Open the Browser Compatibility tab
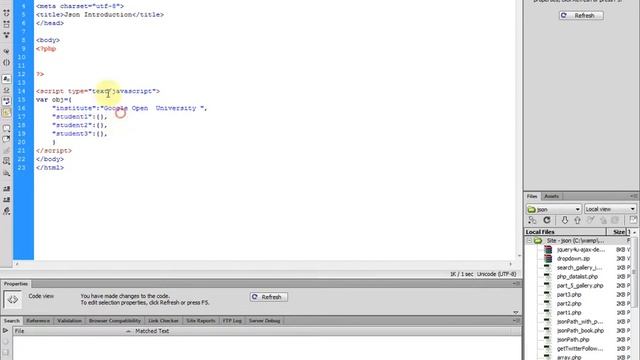 (x=115, y=321)
